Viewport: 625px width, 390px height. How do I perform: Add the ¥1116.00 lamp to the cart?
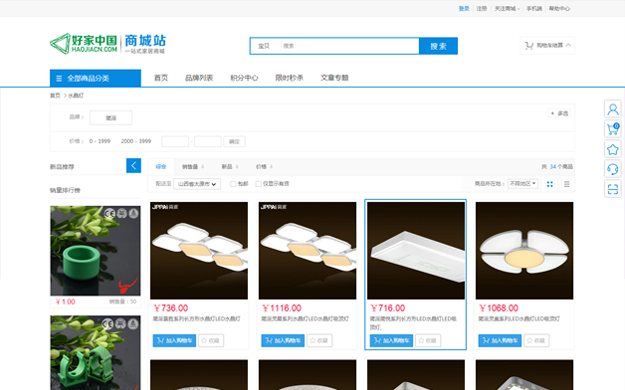pyautogui.click(x=283, y=341)
